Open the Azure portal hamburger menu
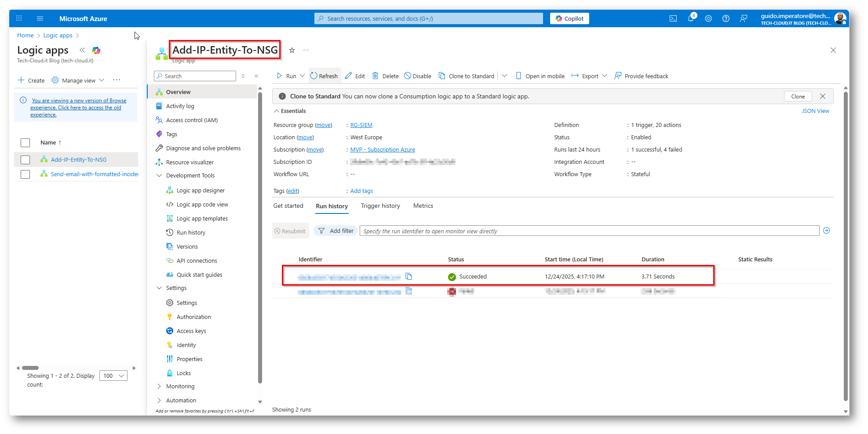Screen dimensions: 868x434 (40, 18)
